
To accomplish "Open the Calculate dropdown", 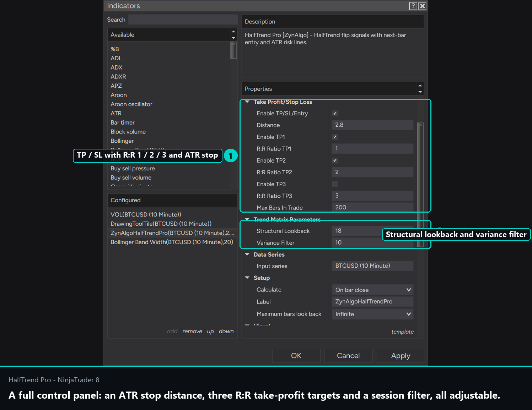I will [372, 290].
